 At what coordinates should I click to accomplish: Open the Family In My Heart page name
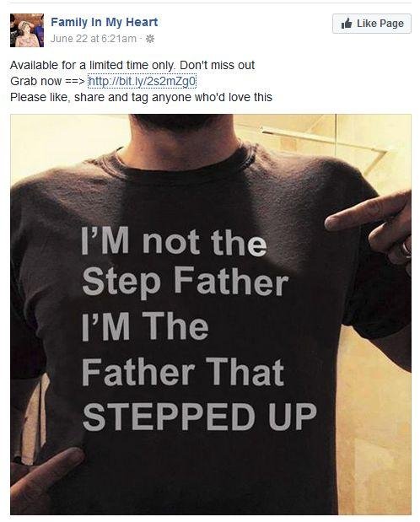coord(105,22)
